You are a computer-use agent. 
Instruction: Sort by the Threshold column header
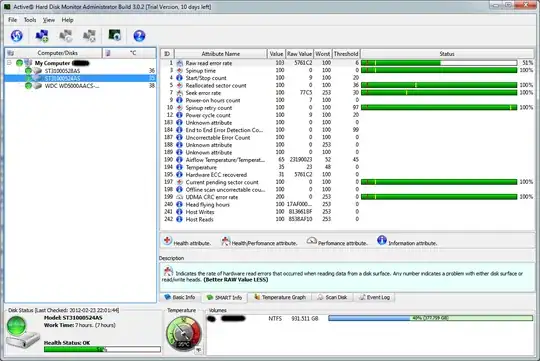[x=346, y=54]
